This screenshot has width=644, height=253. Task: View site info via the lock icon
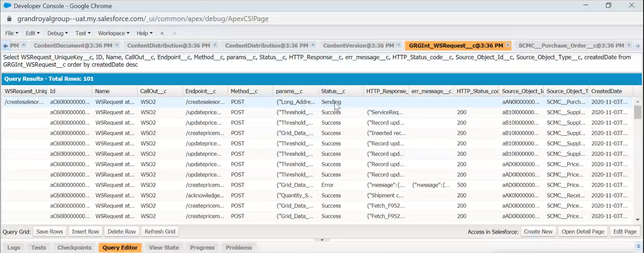(9, 19)
